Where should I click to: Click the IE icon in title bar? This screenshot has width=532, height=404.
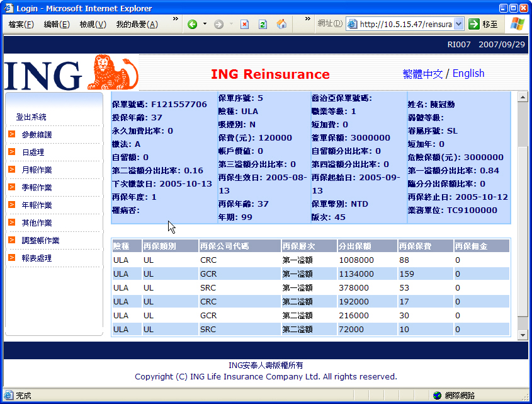9,8
